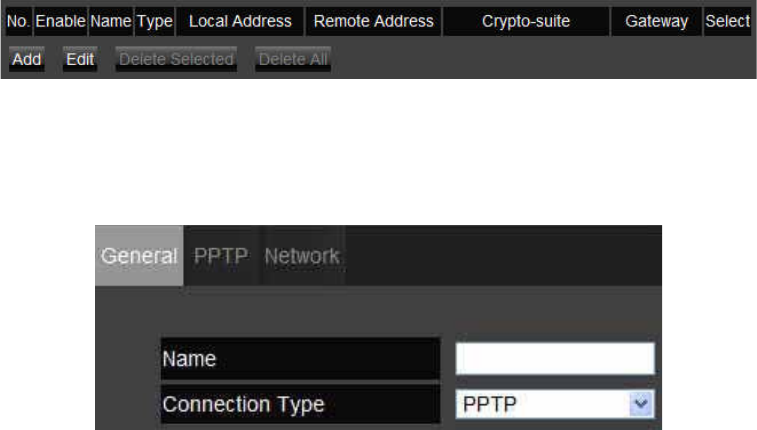This screenshot has width=757, height=430.
Task: Select the PPTP connection type combo box
Action: tap(555, 404)
